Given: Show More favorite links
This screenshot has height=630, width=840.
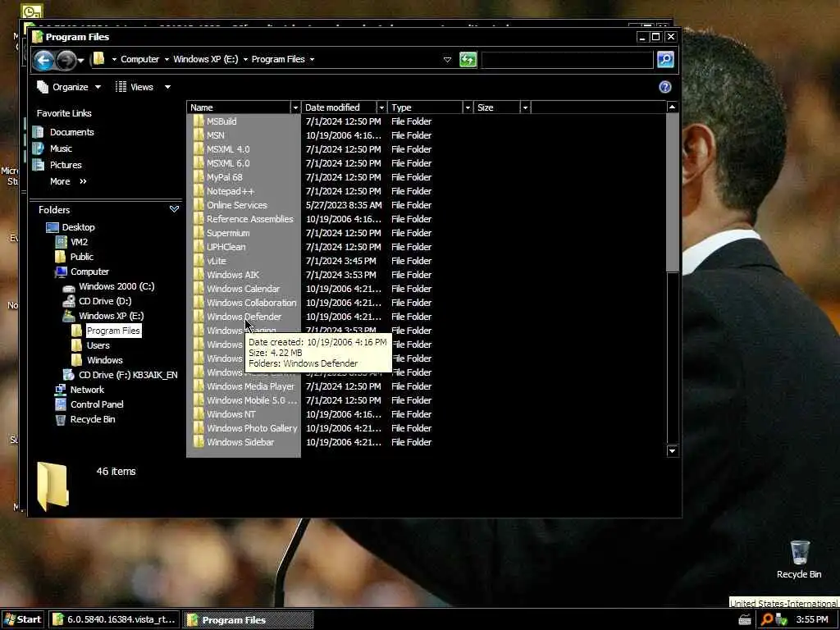Looking at the screenshot, I should pos(68,181).
